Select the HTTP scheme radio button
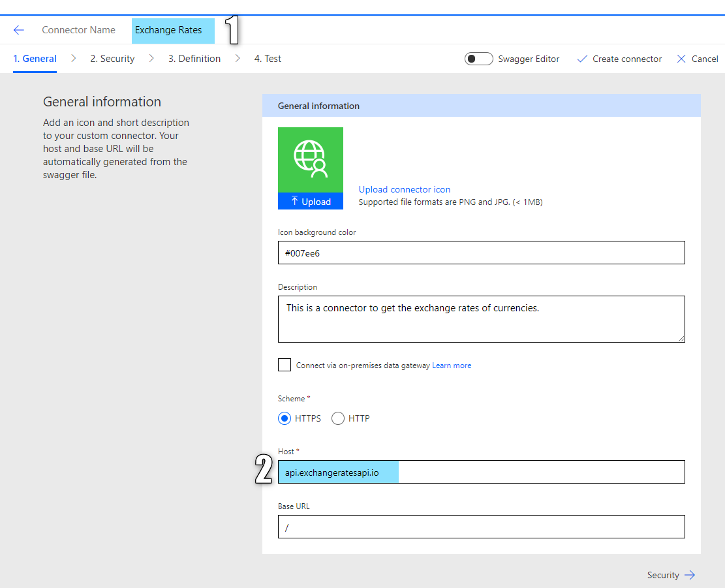Viewport: 725px width, 588px height. click(x=338, y=418)
